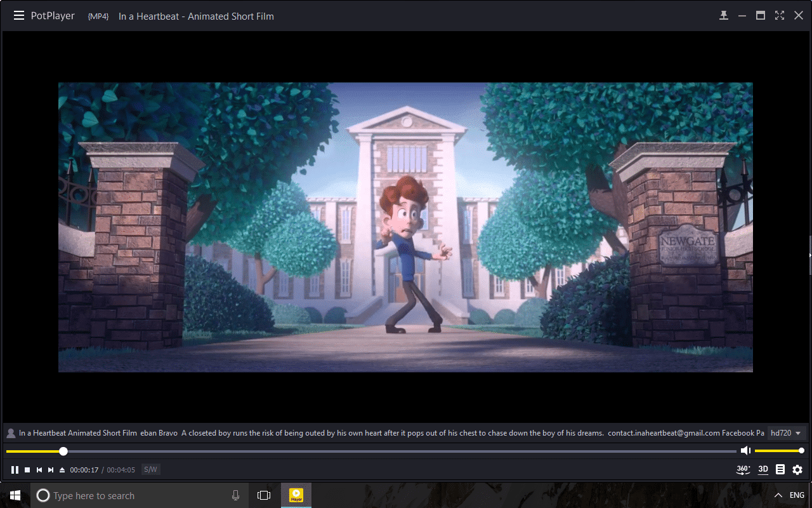Open the playlist panel
Screen dimensions: 812x508
(780, 470)
